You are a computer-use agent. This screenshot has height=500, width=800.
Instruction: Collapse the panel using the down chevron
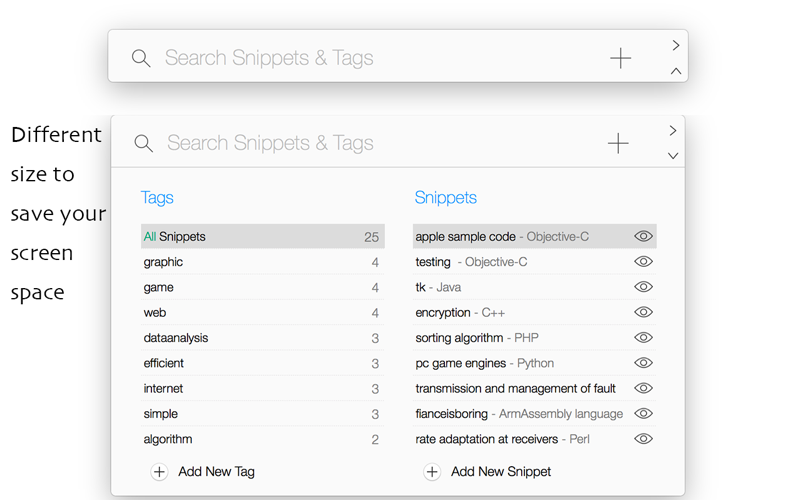click(x=673, y=156)
